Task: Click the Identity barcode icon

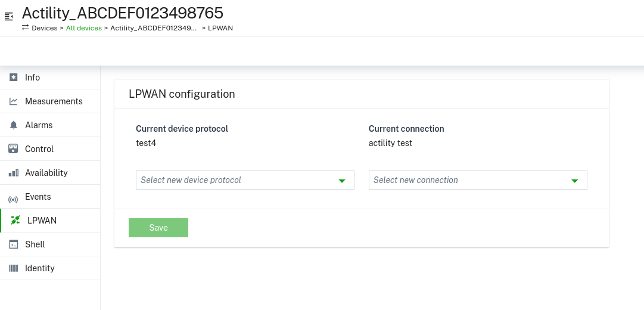Action: tap(14, 268)
